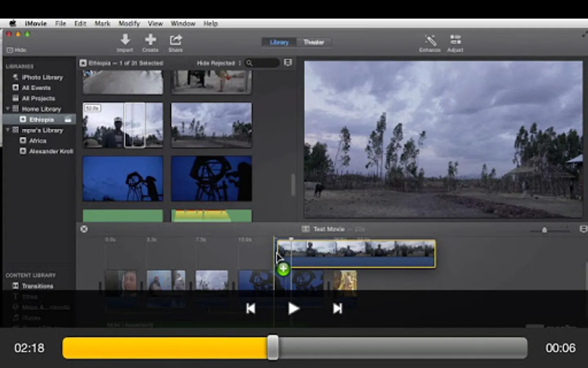
Task: Click the video progress scrubber handle
Action: (x=273, y=348)
